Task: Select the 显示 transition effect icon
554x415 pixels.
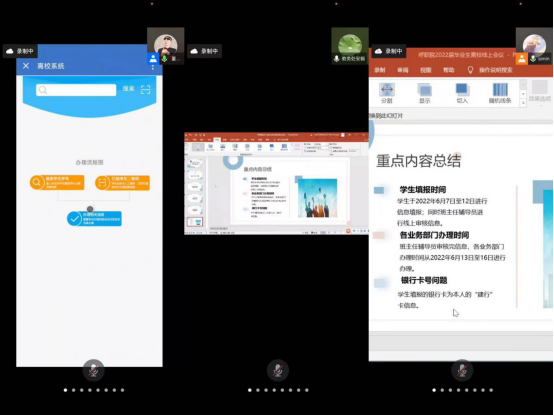Action: coord(424,90)
